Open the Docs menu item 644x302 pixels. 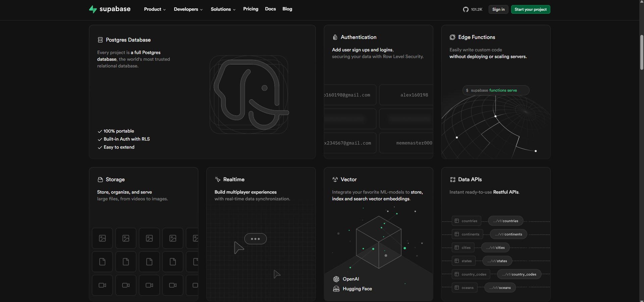(x=270, y=9)
